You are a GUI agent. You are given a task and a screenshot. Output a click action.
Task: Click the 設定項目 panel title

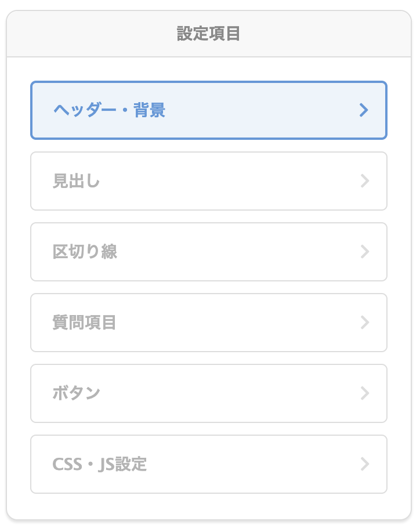tap(209, 34)
